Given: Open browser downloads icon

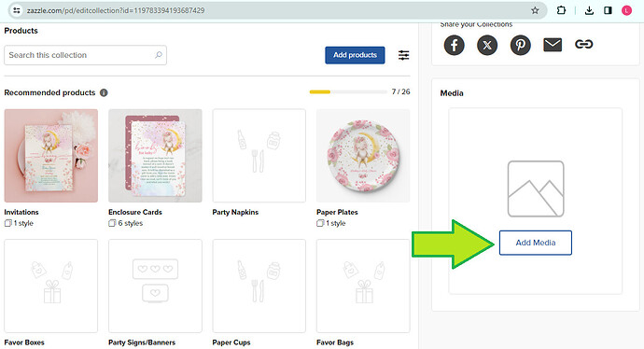Looking at the screenshot, I should (x=589, y=10).
